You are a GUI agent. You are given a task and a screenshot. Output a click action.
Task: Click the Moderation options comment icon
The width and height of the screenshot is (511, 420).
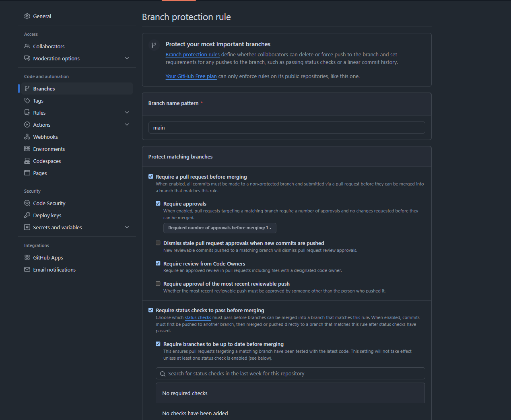pos(27,58)
